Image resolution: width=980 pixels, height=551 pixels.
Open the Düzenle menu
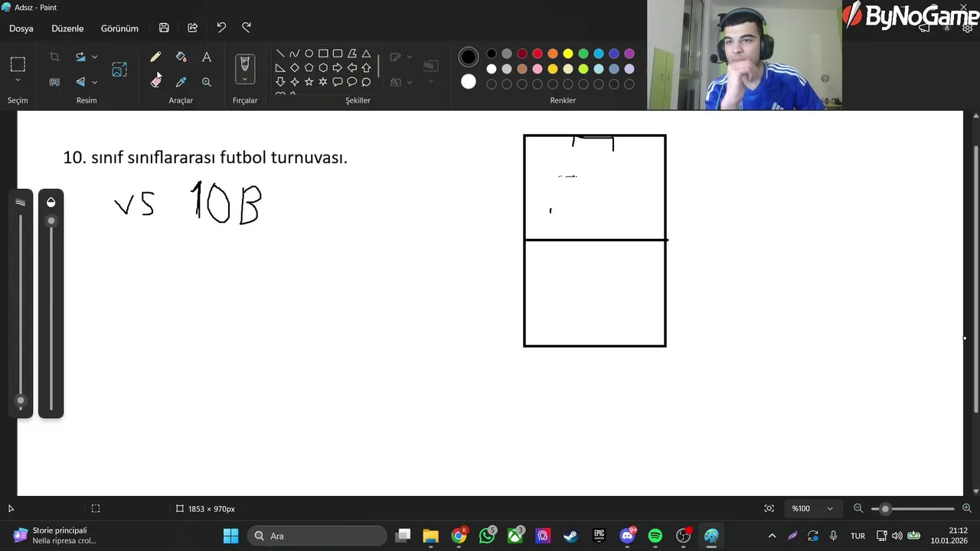(x=67, y=28)
